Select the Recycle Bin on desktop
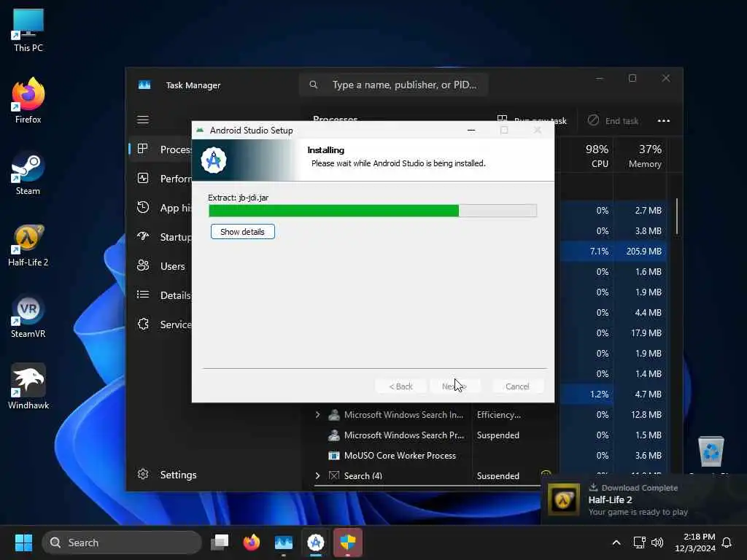This screenshot has width=747, height=560. tap(711, 451)
